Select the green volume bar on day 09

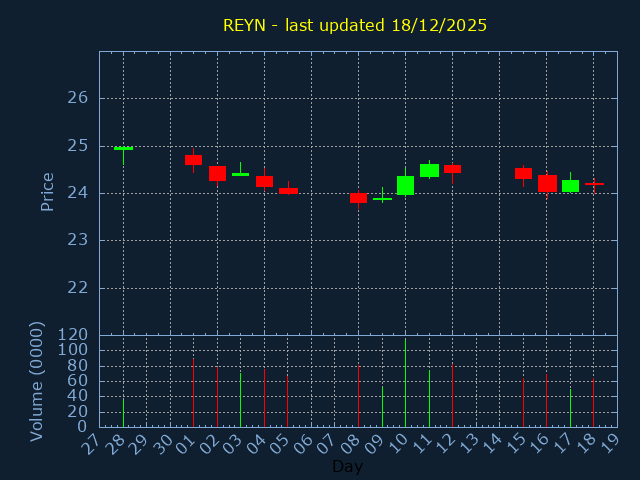[x=382, y=407]
